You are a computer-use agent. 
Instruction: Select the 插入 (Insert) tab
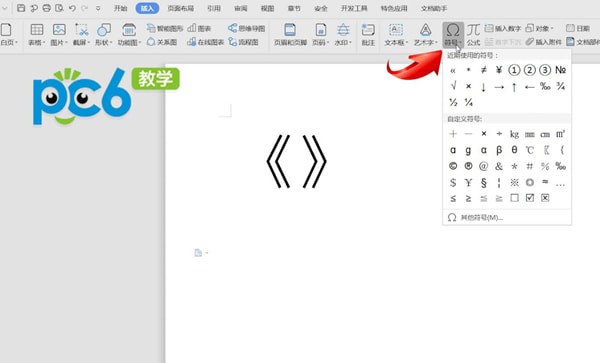click(147, 8)
